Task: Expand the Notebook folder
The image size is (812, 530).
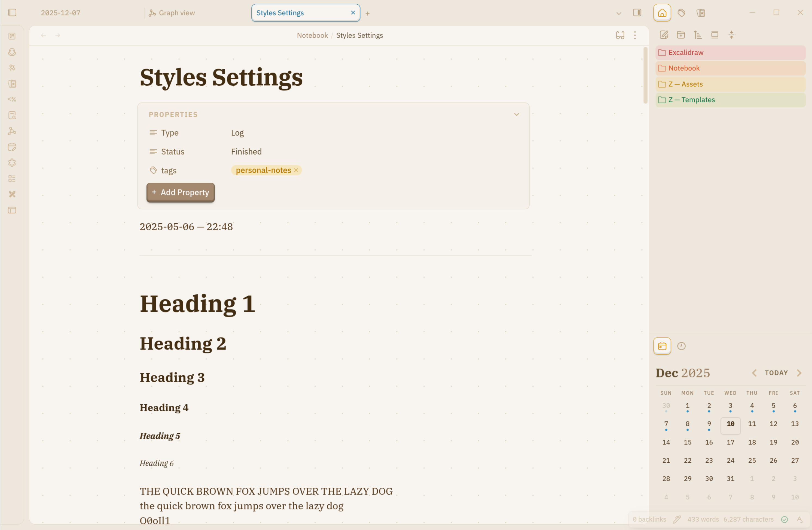Action: 684,68
